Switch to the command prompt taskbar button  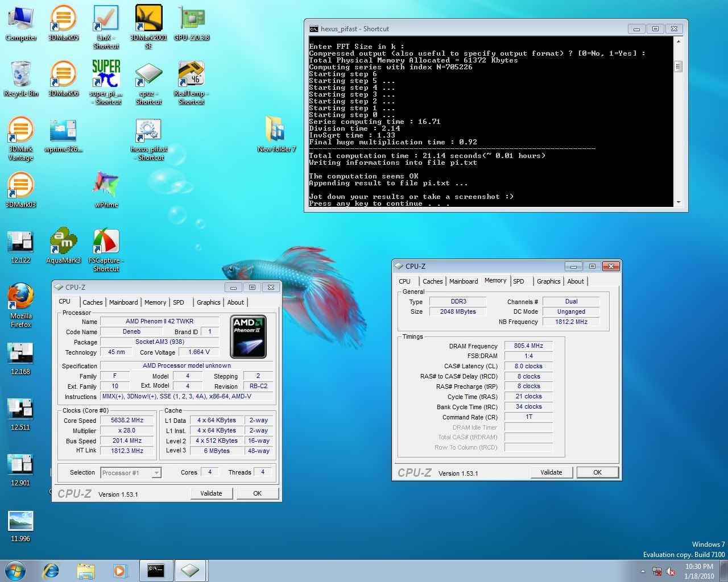click(156, 571)
